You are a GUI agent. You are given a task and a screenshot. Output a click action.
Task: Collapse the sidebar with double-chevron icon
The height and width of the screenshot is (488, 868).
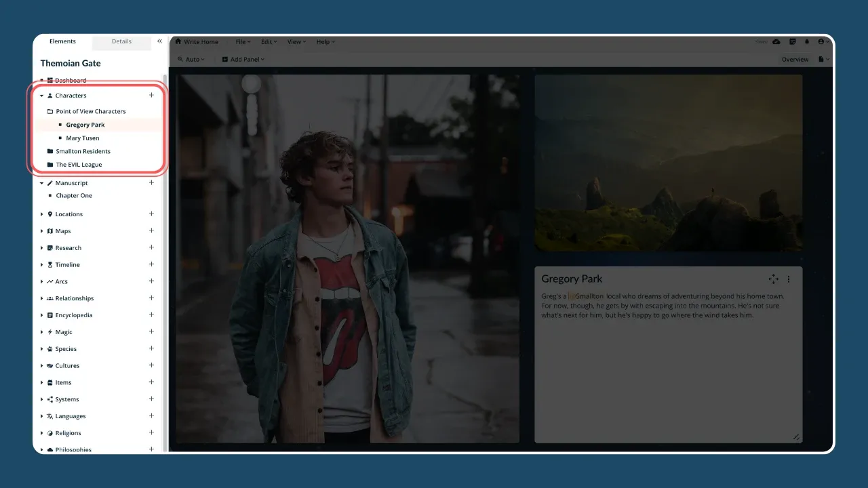coord(159,41)
